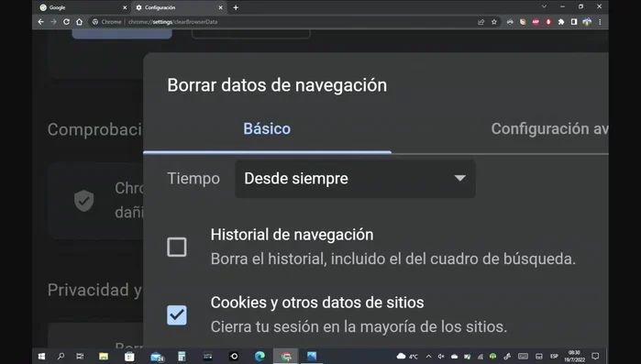641x364 pixels.
Task: Close the Google tab
Action: pyautogui.click(x=125, y=7)
